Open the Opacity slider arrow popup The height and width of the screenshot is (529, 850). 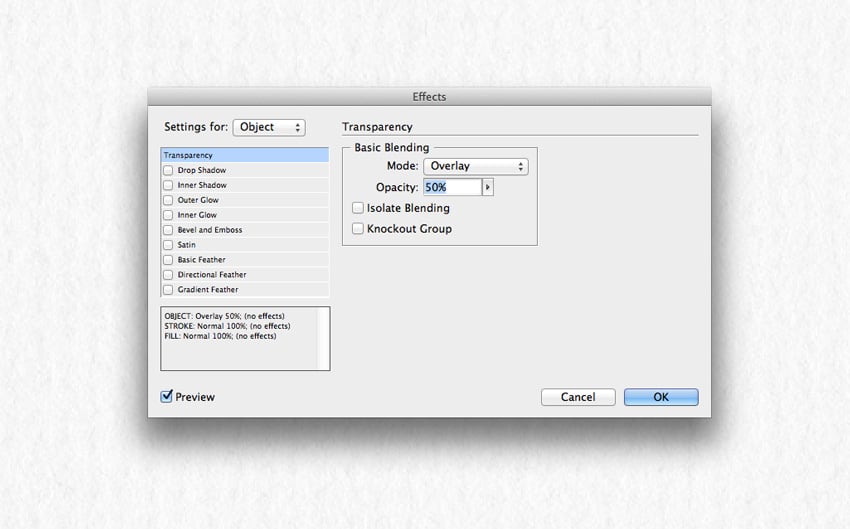pyautogui.click(x=487, y=187)
